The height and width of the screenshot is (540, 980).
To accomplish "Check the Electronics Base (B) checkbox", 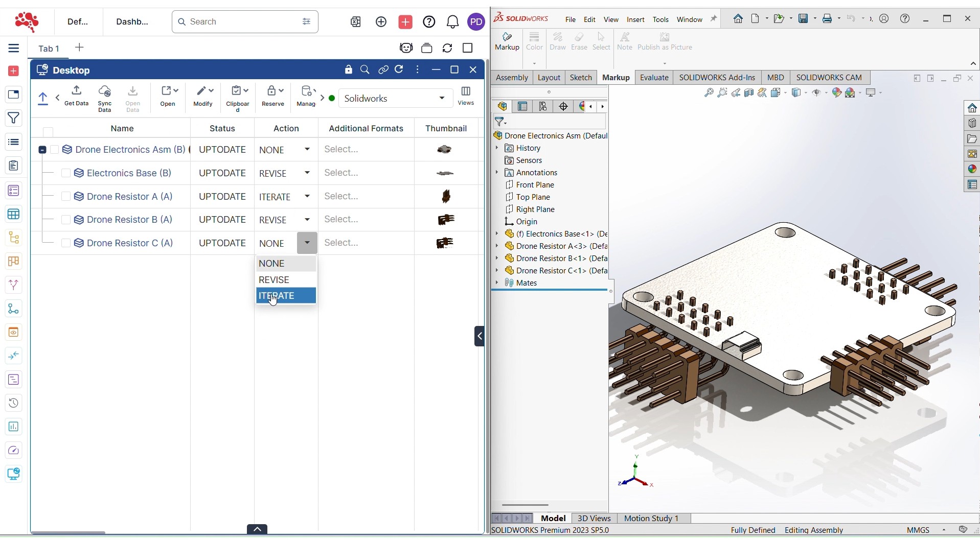I will [66, 173].
